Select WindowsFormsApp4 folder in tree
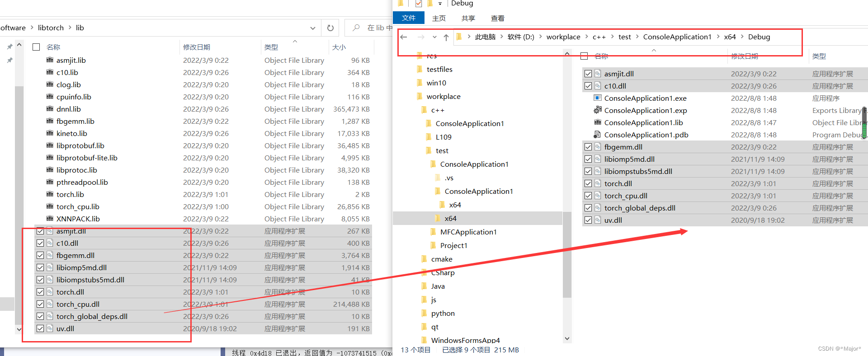868x356 pixels. (465, 340)
